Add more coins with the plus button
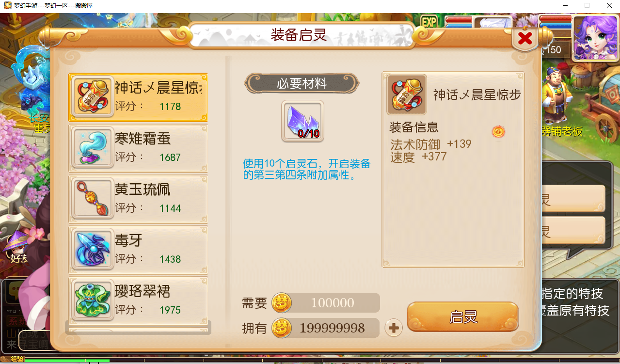620x364 pixels. tap(394, 328)
